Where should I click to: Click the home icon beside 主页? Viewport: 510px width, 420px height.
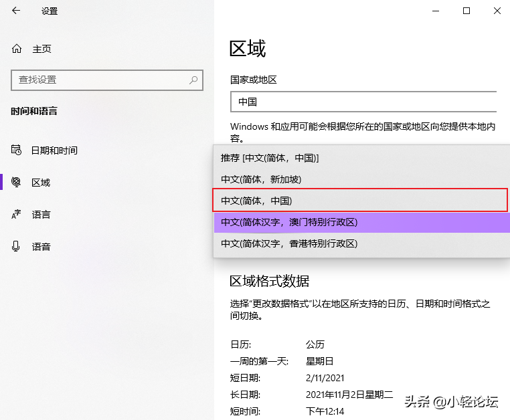pyautogui.click(x=17, y=49)
